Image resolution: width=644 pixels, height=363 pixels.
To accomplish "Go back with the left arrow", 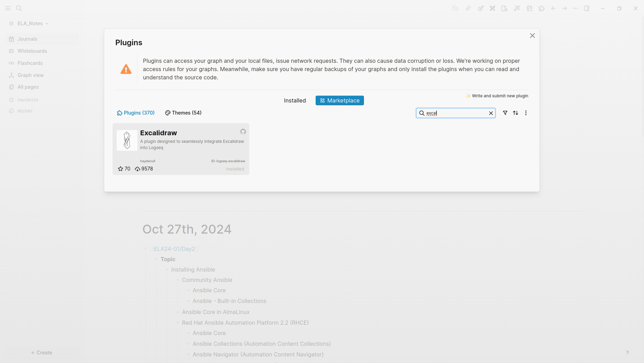I will click(554, 8).
